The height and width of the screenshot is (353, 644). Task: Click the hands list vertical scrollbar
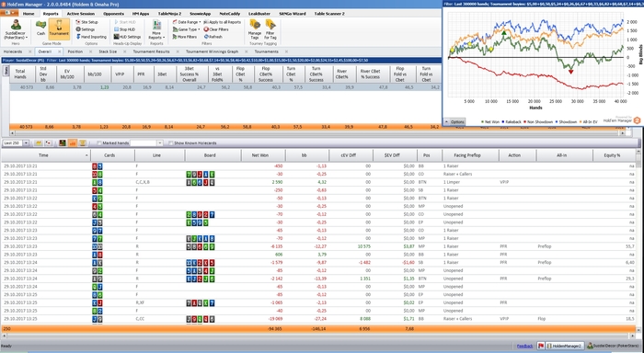point(638,240)
